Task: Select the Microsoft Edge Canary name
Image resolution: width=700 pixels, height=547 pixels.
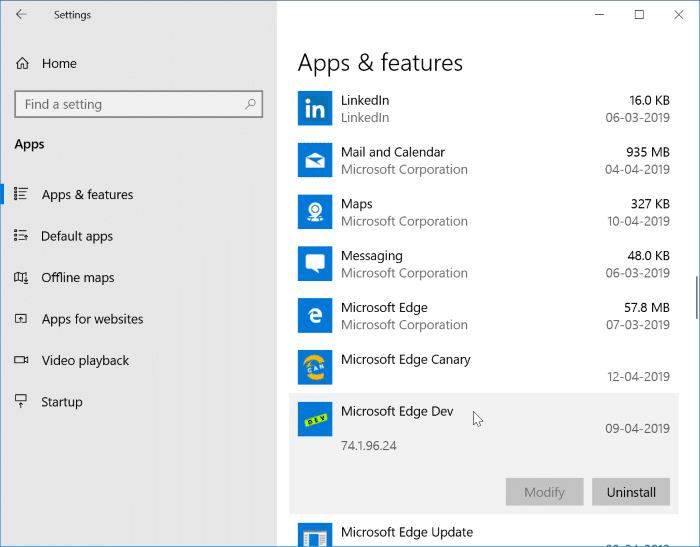Action: tap(406, 359)
